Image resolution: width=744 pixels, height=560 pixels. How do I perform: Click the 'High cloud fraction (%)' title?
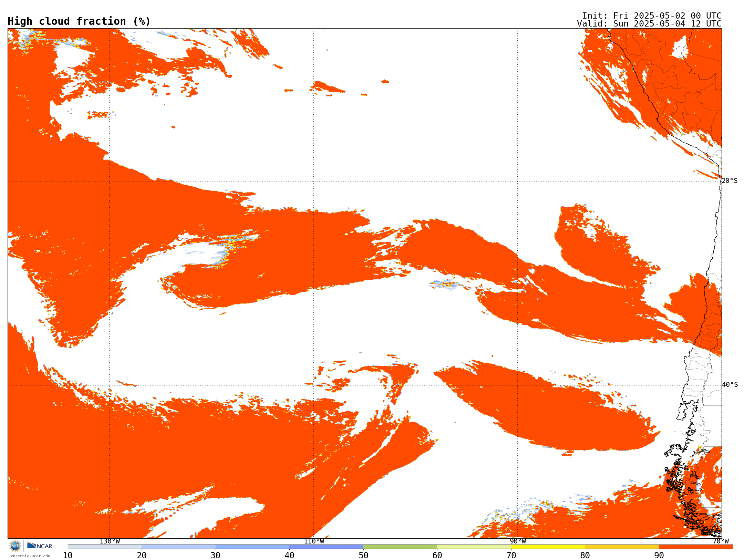79,21
